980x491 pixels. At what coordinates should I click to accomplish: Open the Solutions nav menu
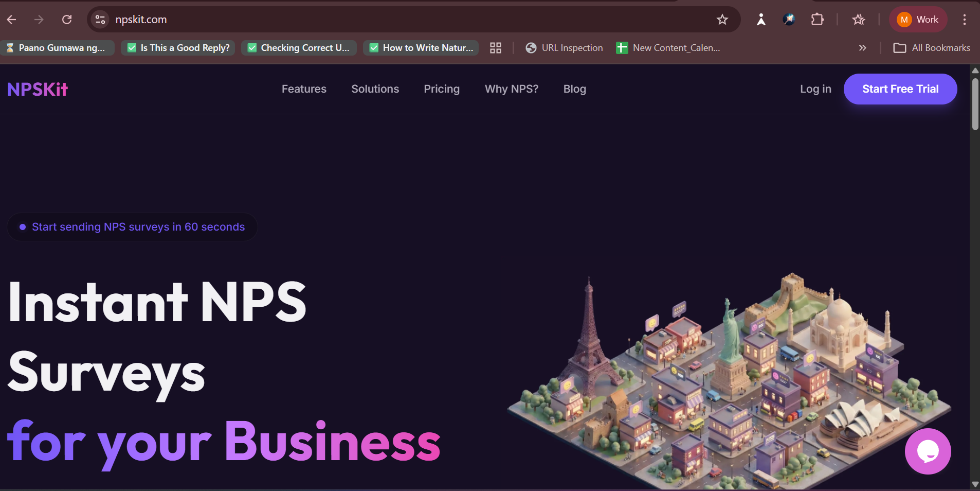[x=375, y=89]
